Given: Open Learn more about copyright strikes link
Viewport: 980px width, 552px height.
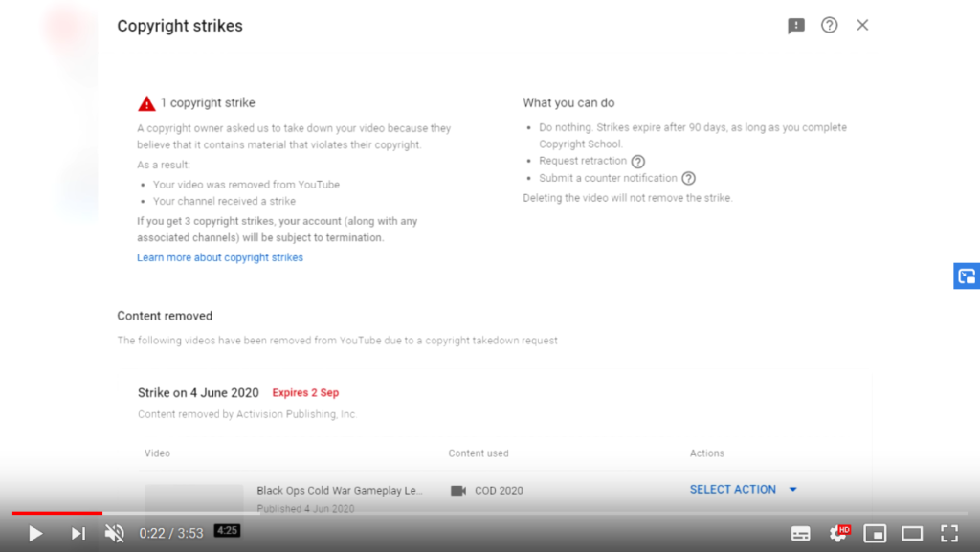Looking at the screenshot, I should [x=220, y=257].
